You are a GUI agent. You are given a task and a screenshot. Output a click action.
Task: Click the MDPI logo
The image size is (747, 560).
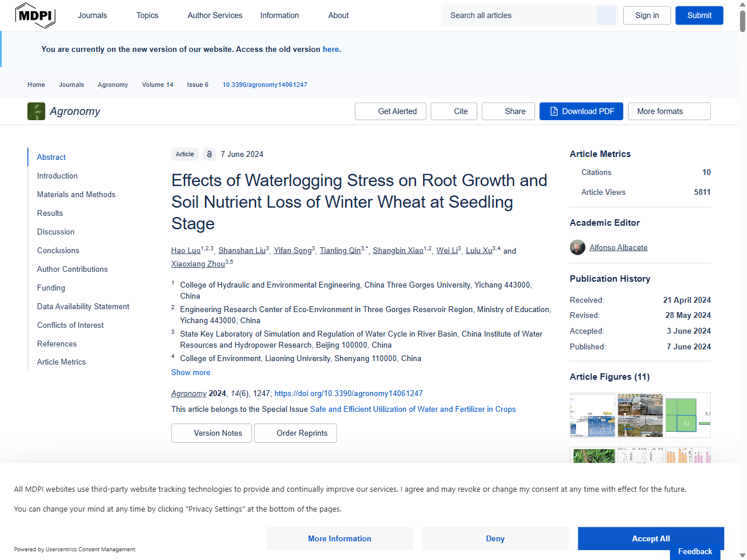[x=35, y=15]
